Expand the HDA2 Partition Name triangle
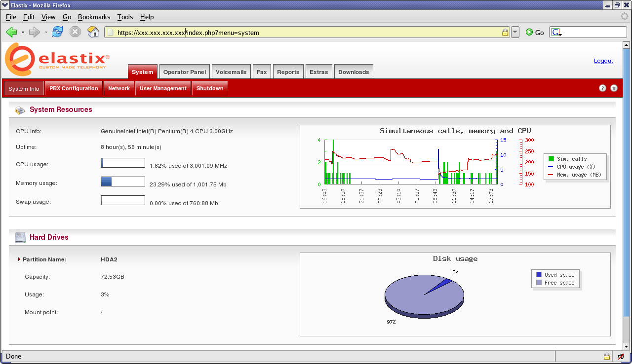The height and width of the screenshot is (364, 632). pyautogui.click(x=19, y=259)
